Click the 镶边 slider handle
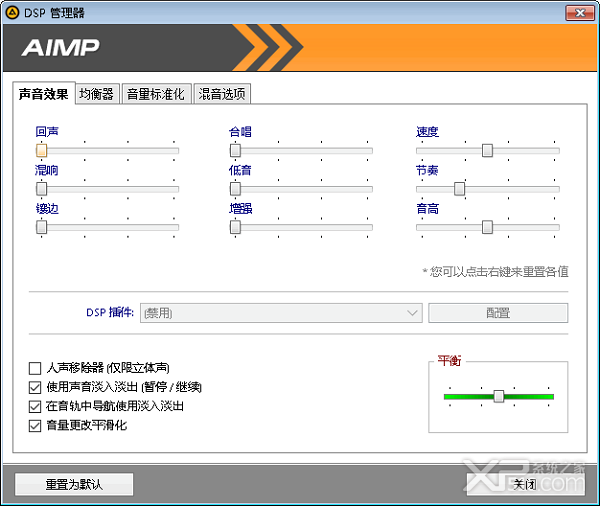 pyautogui.click(x=41, y=227)
